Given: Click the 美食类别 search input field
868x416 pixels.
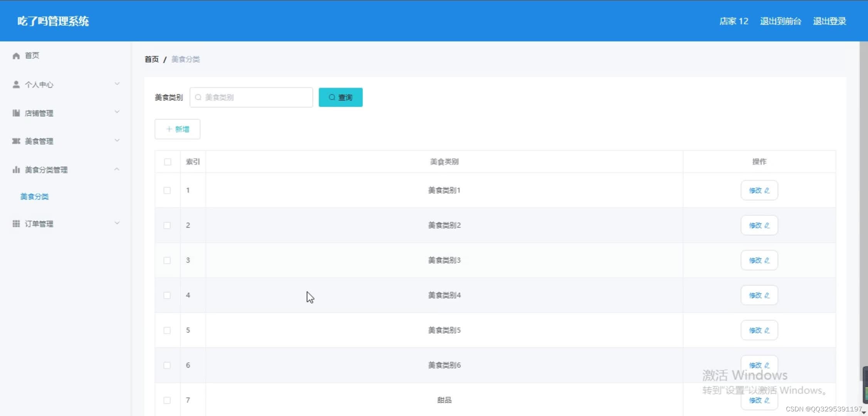Looking at the screenshot, I should (x=251, y=97).
